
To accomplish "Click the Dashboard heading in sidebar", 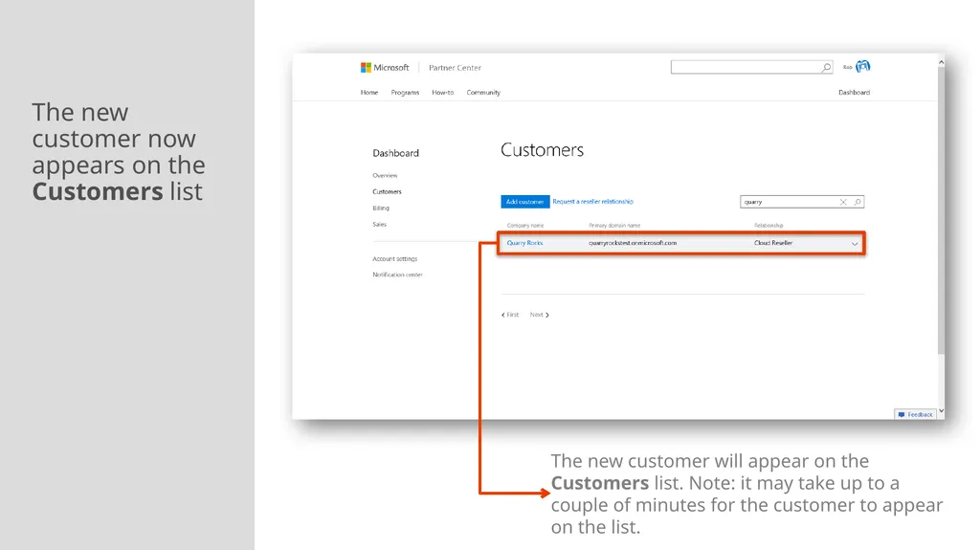I will [x=395, y=153].
